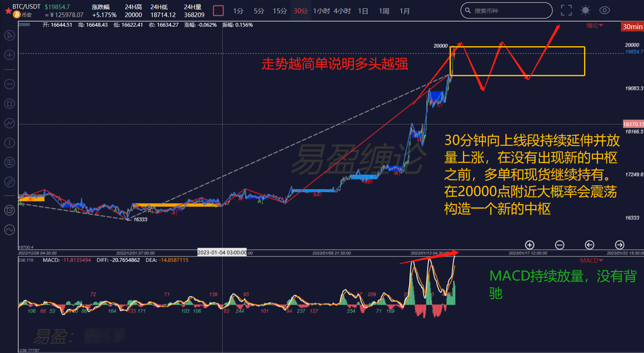Select the rectangle drawing tool in left sidebar
The image size is (644, 353).
click(x=9, y=104)
